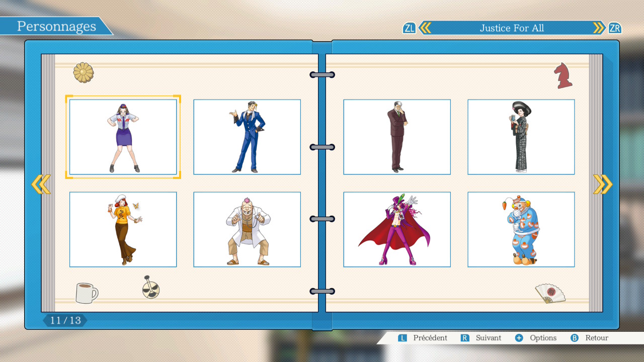Turn to next page with right arrow
This screenshot has width=644, height=362.
(x=603, y=185)
